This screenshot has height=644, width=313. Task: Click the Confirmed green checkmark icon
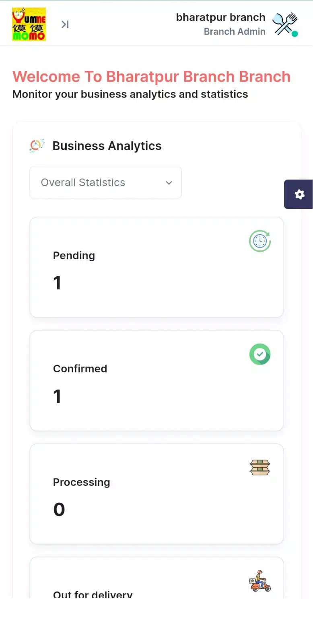pyautogui.click(x=260, y=354)
